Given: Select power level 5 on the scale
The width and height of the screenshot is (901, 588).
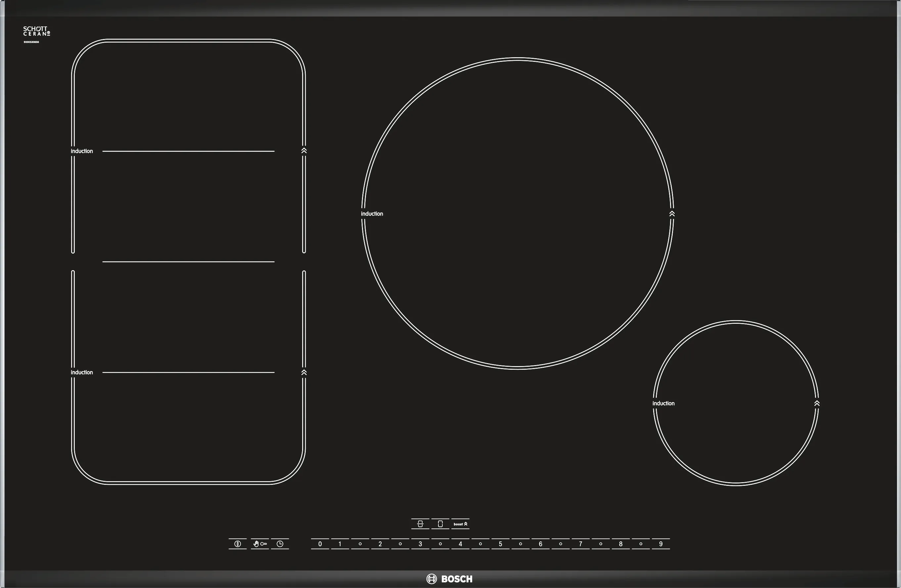Looking at the screenshot, I should [500, 544].
